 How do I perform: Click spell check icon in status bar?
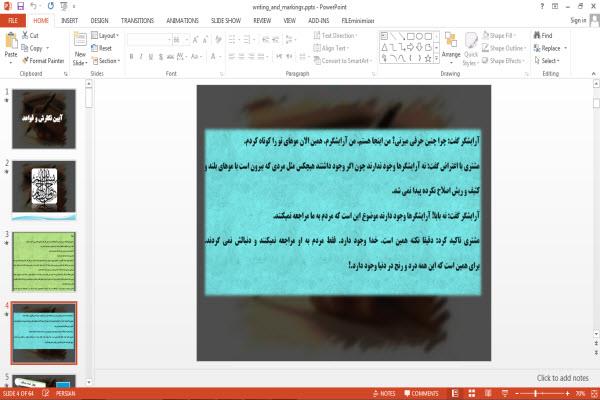(46, 393)
